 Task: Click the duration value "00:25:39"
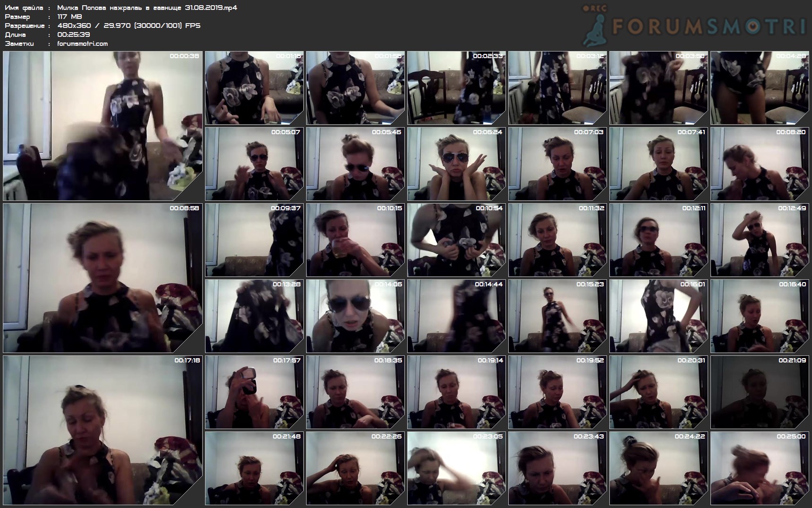(73, 34)
